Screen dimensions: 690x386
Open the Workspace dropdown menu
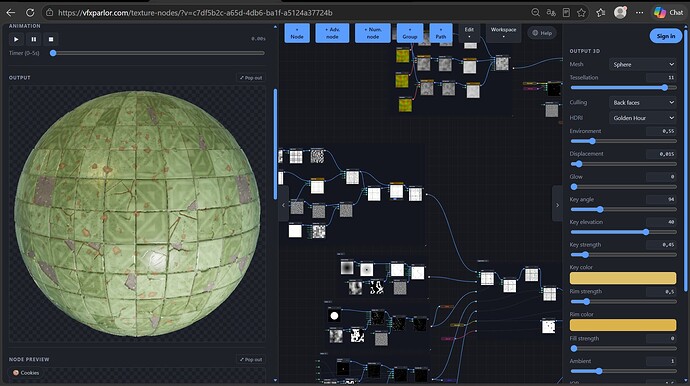503,33
